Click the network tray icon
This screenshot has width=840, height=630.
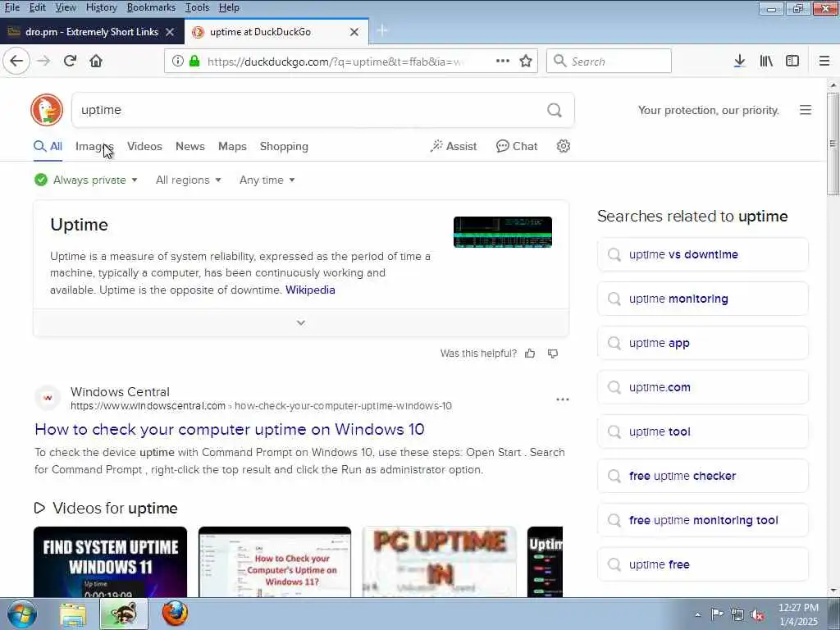click(x=737, y=615)
